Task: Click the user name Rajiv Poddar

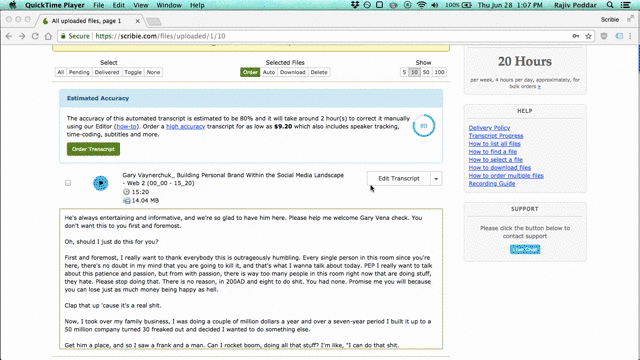Action: tap(575, 5)
